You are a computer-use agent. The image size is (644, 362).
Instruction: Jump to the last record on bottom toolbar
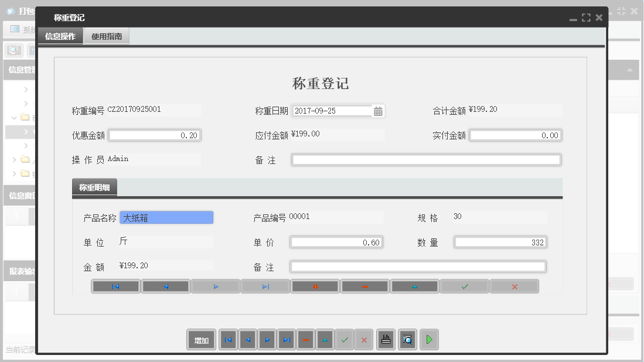tap(287, 340)
